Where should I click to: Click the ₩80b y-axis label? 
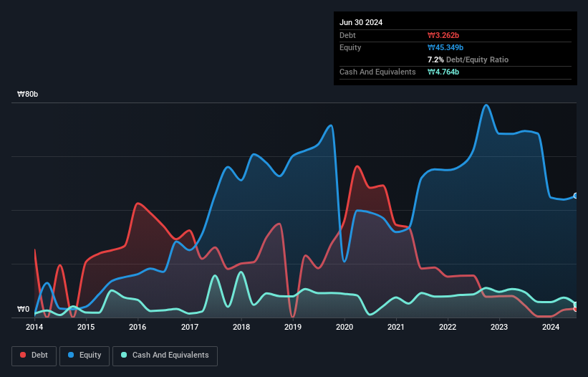coord(27,94)
